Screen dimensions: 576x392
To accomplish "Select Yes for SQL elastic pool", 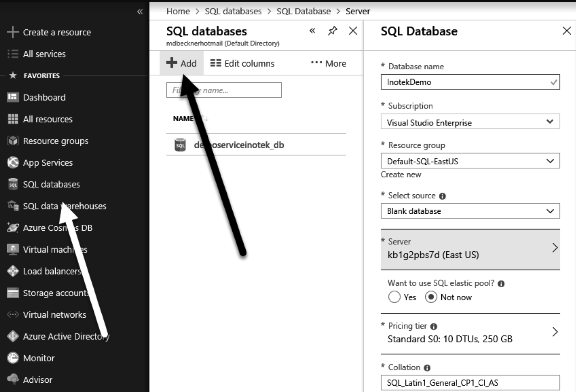I will 394,297.
